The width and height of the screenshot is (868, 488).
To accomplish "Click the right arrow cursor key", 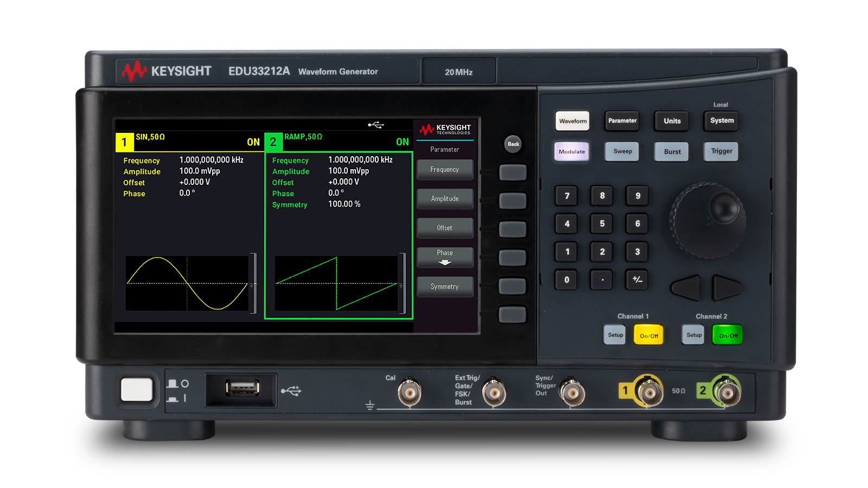I will pyautogui.click(x=726, y=287).
